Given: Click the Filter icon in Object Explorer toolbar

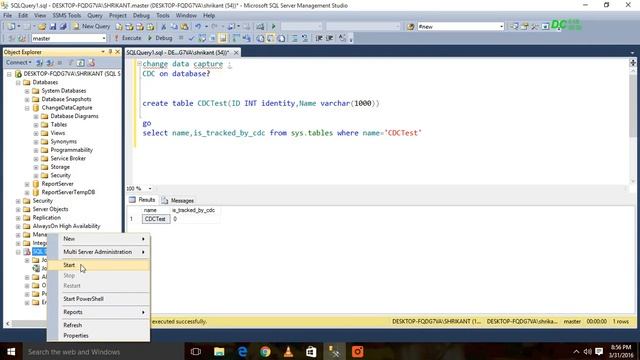Looking at the screenshot, I should 71,63.
